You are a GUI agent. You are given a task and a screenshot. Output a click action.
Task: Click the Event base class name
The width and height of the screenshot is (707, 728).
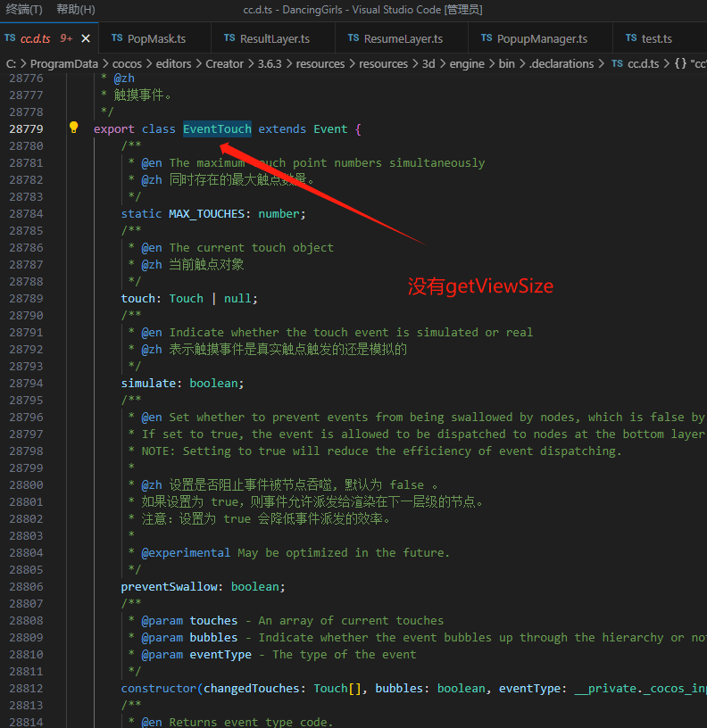point(330,129)
